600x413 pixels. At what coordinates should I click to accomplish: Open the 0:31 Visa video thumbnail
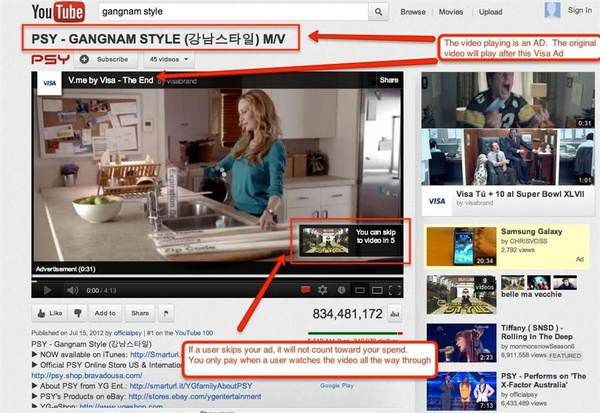[x=508, y=100]
